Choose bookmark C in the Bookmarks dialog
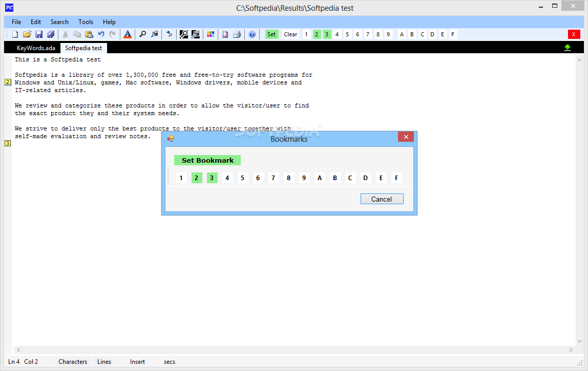This screenshot has height=371, width=588. coord(350,178)
